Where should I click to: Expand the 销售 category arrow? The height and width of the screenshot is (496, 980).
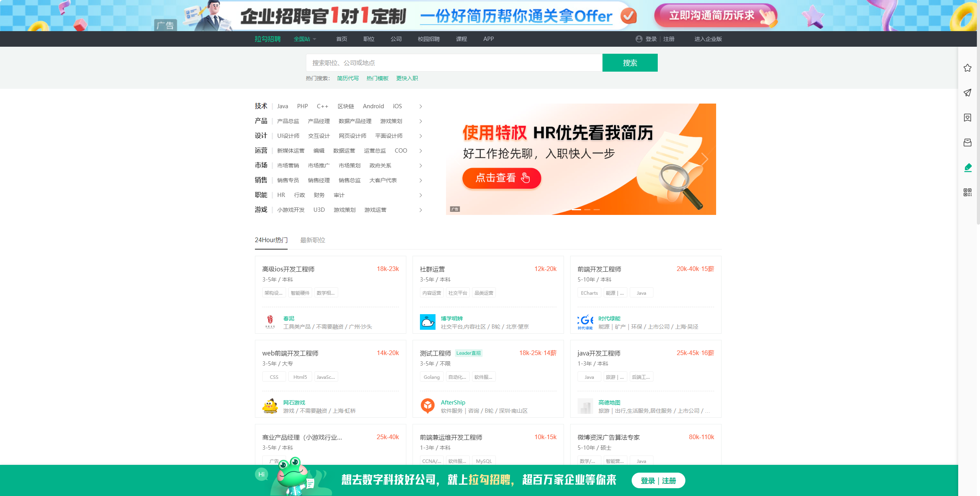coord(420,180)
